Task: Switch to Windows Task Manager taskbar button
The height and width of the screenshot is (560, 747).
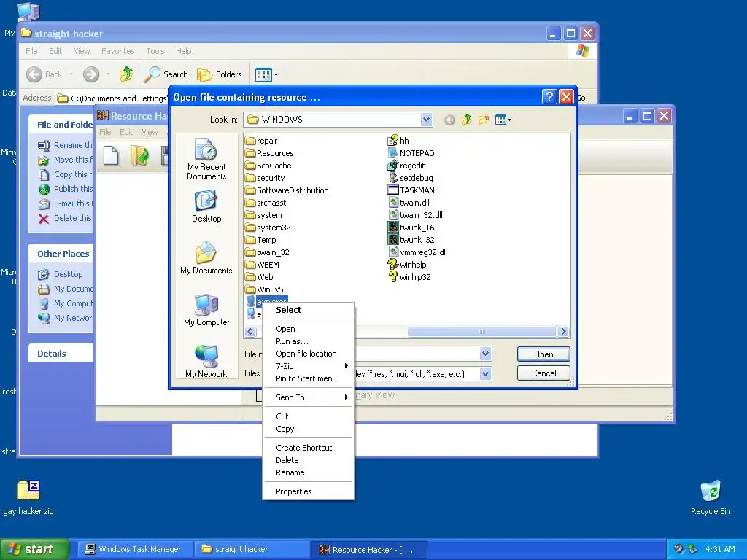Action: pyautogui.click(x=133, y=549)
